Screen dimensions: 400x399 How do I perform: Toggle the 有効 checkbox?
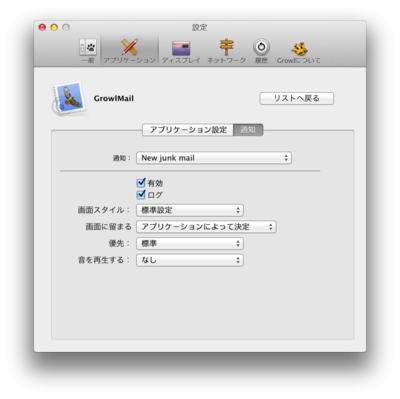[x=141, y=183]
